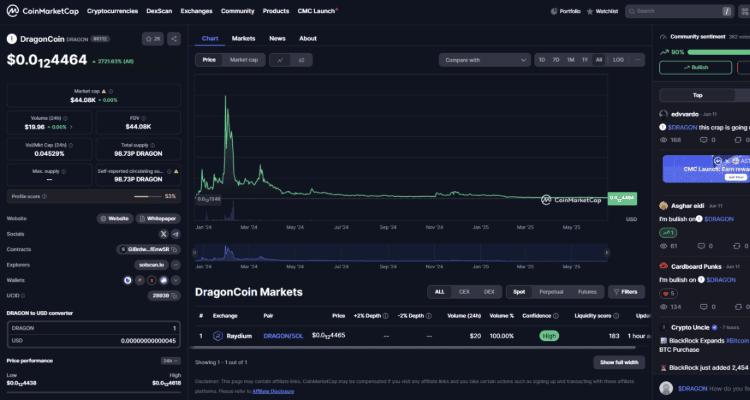Image resolution: width=750 pixels, height=400 pixels.
Task: Select the Futures markets tab
Action: (587, 292)
